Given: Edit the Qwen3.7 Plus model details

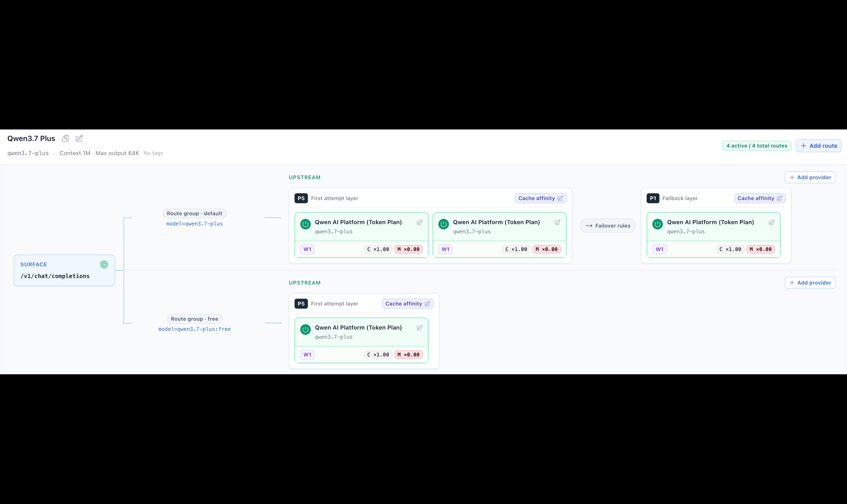Looking at the screenshot, I should click(x=79, y=139).
